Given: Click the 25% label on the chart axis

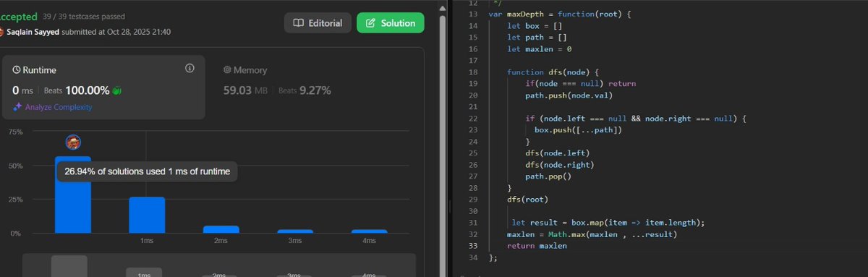Looking at the screenshot, I should click(15, 200).
